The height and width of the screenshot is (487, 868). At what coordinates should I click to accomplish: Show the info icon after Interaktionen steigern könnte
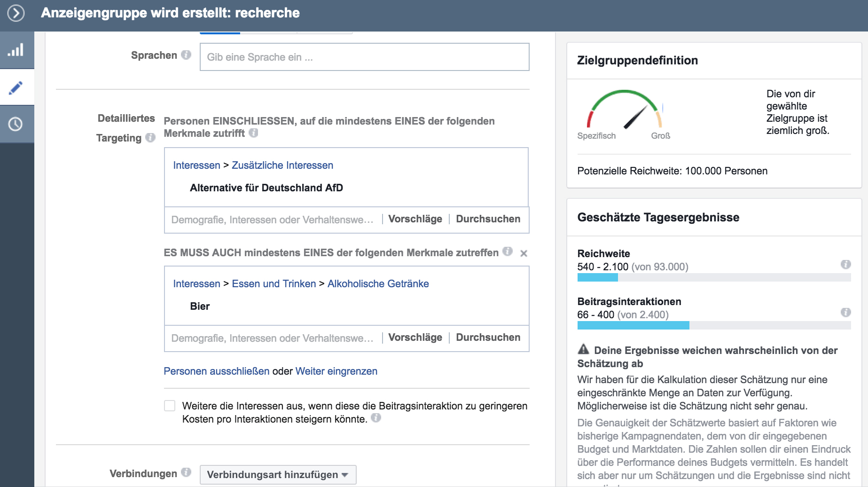(x=376, y=418)
